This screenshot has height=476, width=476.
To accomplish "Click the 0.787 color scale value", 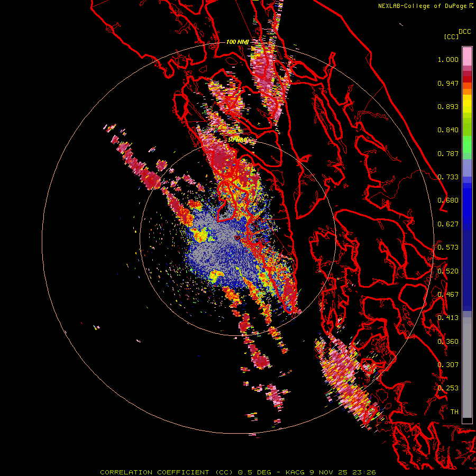I will pyautogui.click(x=448, y=153).
